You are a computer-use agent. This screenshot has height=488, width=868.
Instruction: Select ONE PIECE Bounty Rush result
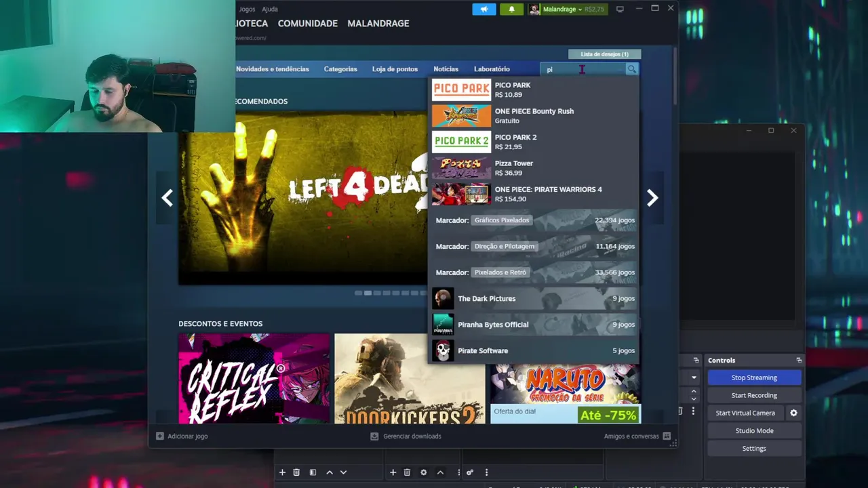click(x=534, y=116)
